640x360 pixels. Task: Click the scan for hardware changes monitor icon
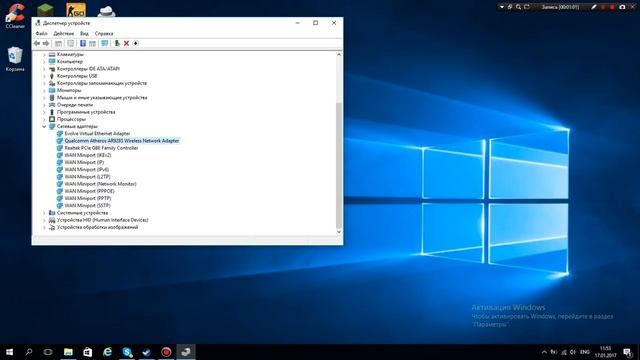(104, 43)
